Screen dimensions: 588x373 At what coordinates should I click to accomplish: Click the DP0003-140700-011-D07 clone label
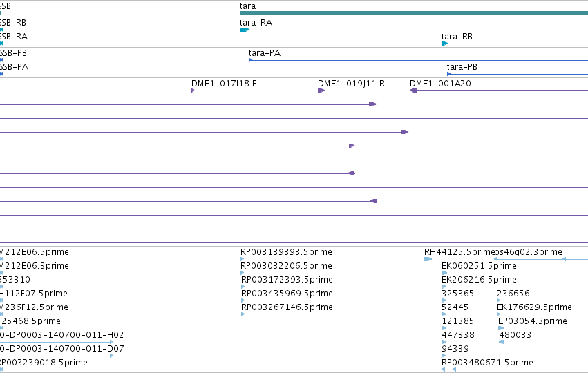tap(61, 349)
